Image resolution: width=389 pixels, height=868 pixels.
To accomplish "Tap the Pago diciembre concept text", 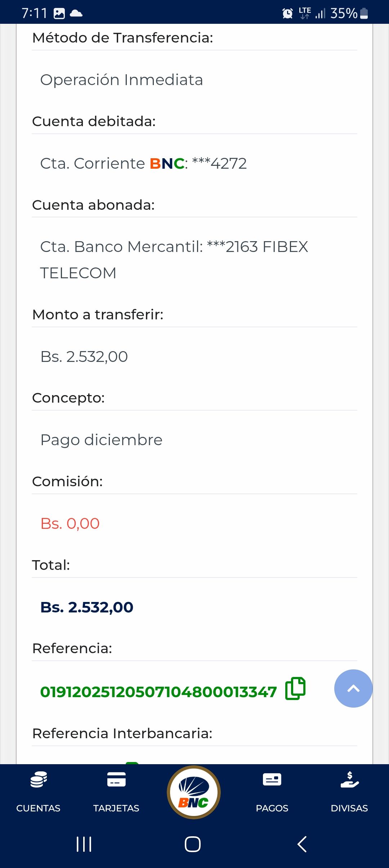I will point(101,440).
